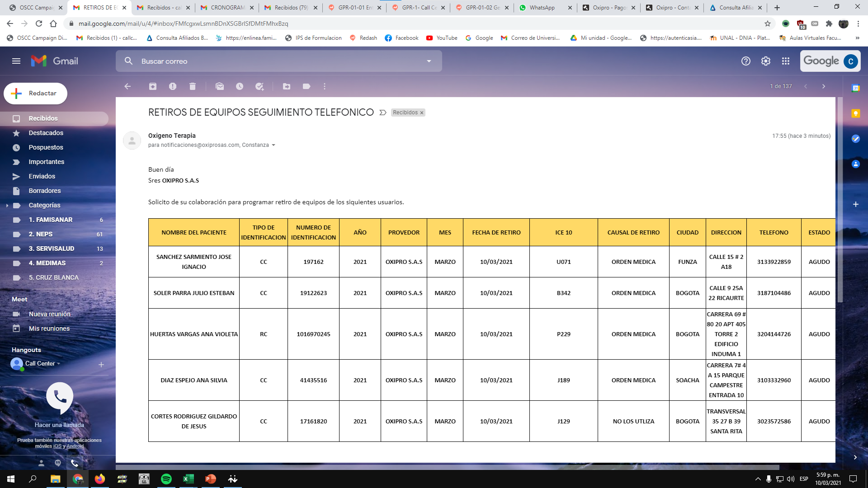Archive this email

[x=153, y=86]
